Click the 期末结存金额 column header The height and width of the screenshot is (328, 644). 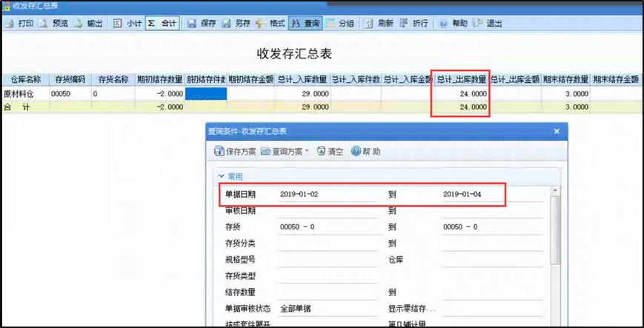coord(616,78)
